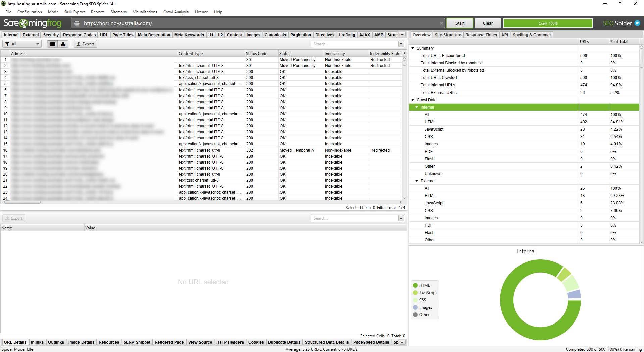Collapse the External tree node

point(417,181)
